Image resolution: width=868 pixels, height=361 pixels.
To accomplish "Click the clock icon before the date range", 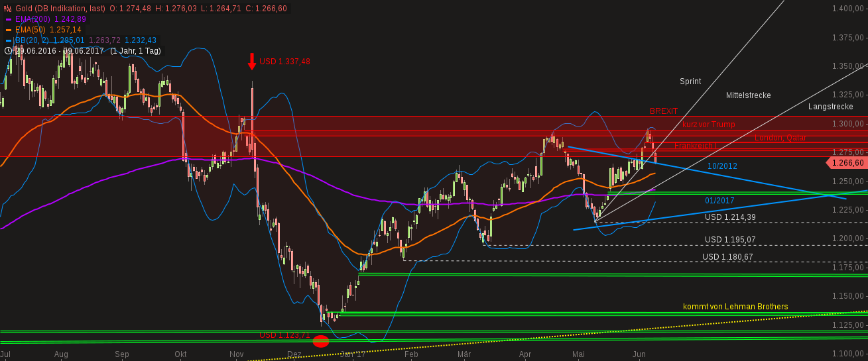I will click(7, 50).
